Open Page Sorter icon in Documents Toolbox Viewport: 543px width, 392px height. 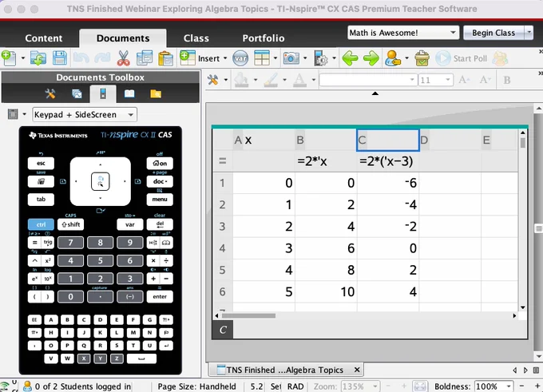pos(77,93)
